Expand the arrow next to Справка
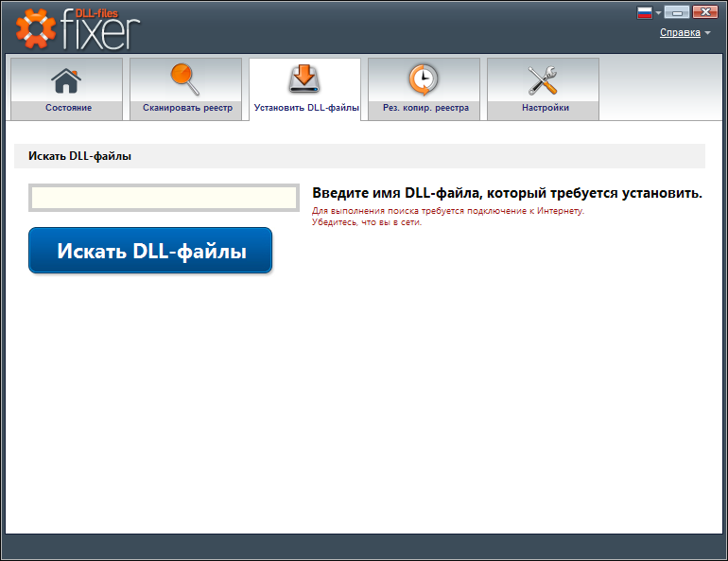Screen dimensions: 728x561 pyautogui.click(x=707, y=33)
